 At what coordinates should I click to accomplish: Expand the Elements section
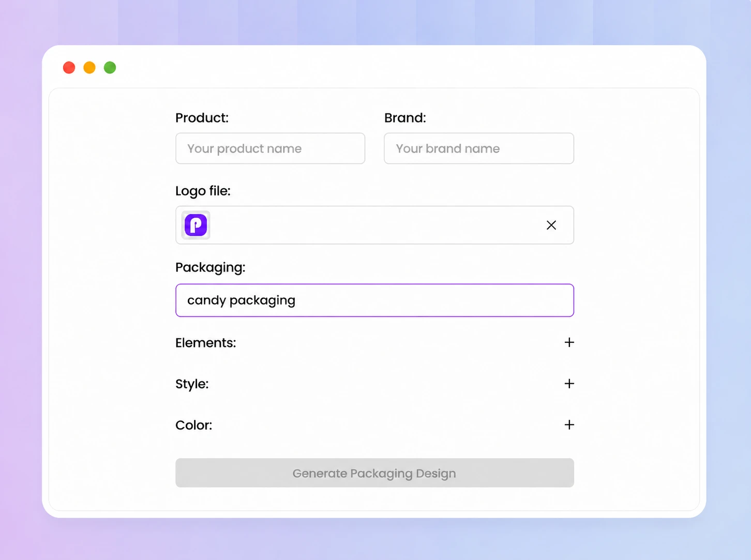coord(569,342)
